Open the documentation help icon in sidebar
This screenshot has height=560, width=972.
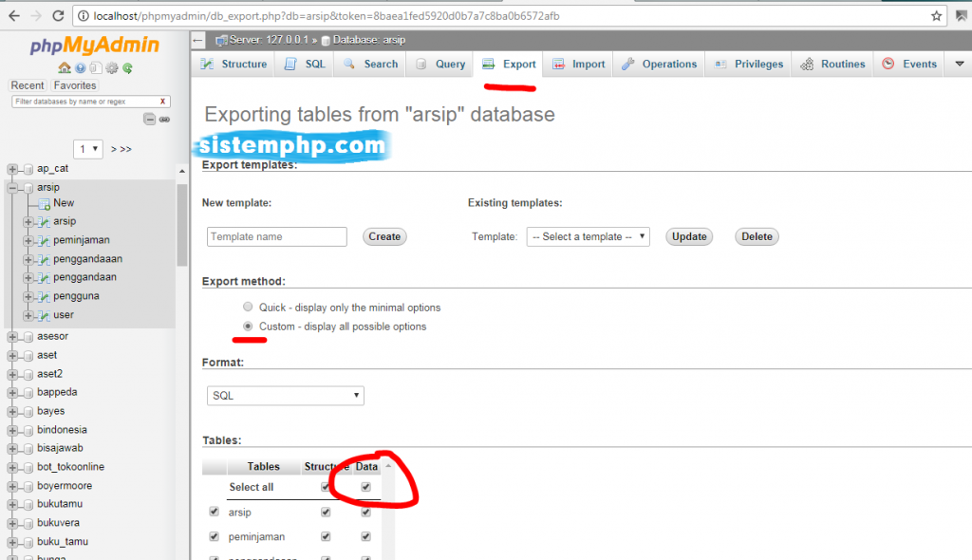pos(81,68)
